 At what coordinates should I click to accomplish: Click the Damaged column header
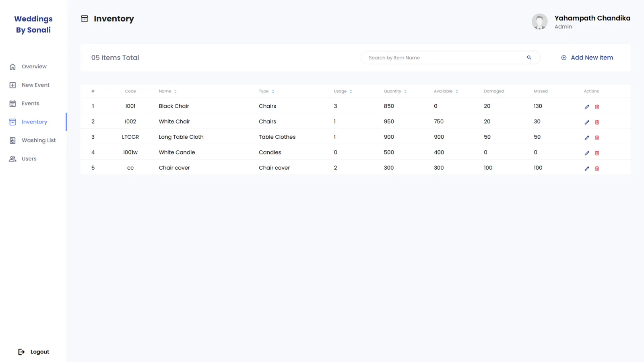(x=494, y=91)
